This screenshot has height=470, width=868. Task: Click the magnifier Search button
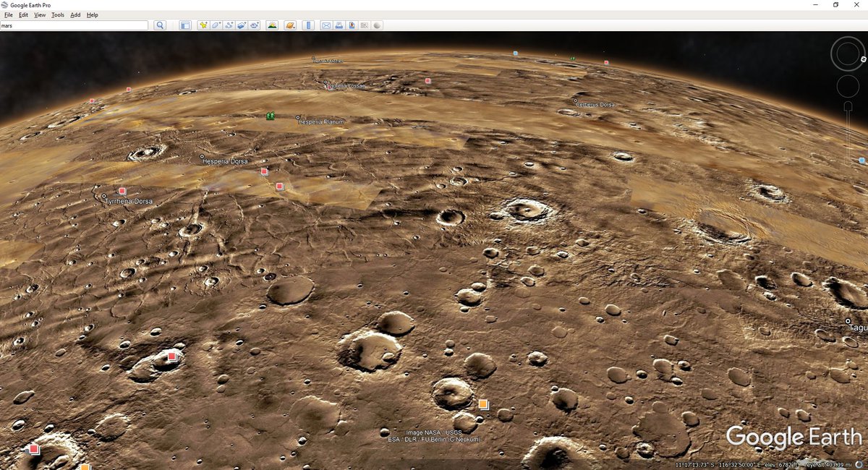160,25
